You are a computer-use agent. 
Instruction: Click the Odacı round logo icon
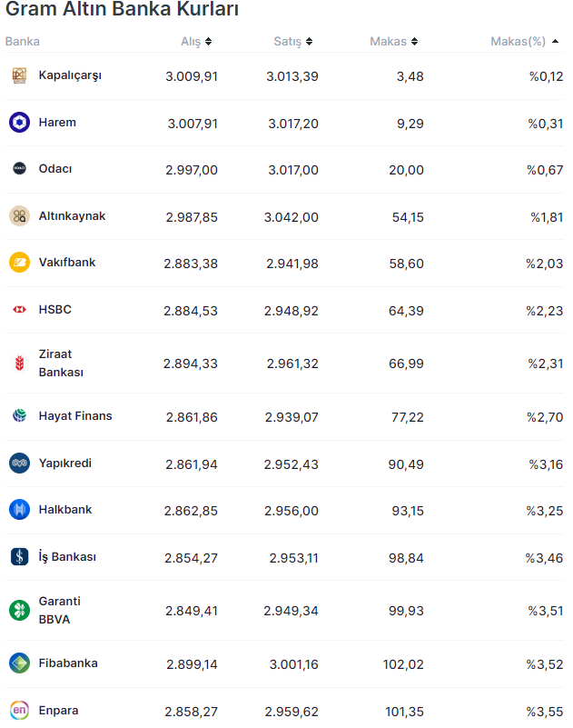point(19,169)
